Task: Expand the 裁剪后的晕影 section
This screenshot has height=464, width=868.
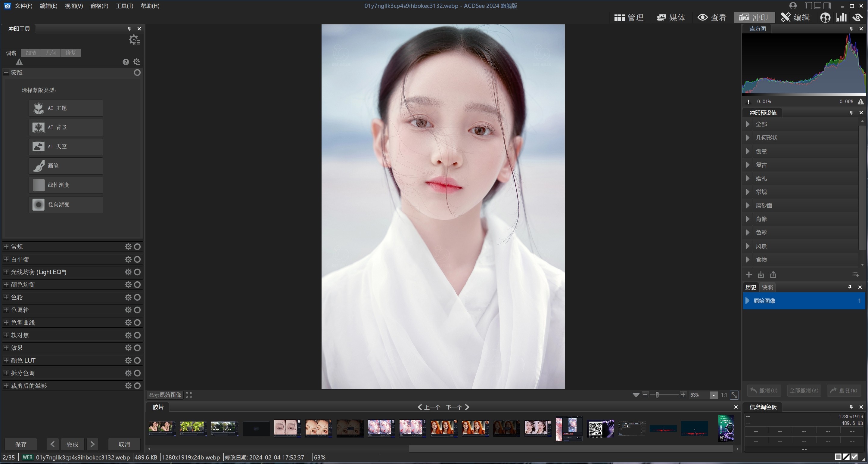Action: coord(6,385)
